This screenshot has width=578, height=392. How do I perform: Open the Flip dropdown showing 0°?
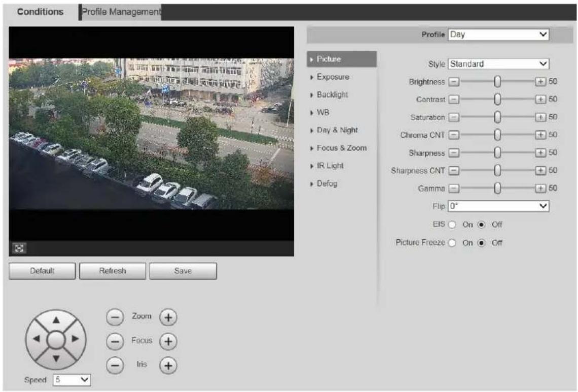pyautogui.click(x=498, y=206)
